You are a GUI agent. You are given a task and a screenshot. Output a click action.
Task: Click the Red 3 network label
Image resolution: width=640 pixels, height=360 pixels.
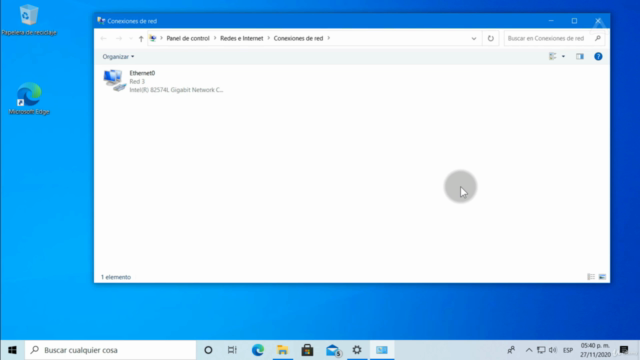[x=137, y=82]
